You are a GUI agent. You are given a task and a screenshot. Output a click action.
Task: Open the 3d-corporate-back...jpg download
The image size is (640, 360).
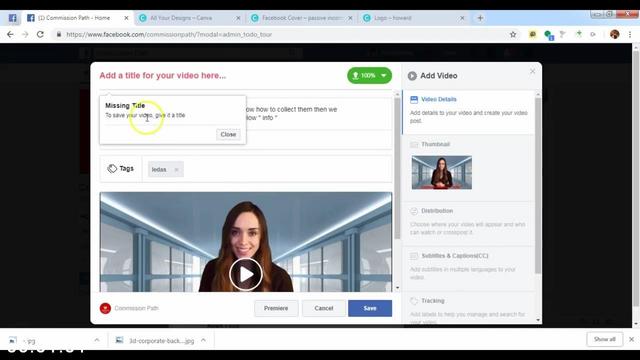pos(155,340)
